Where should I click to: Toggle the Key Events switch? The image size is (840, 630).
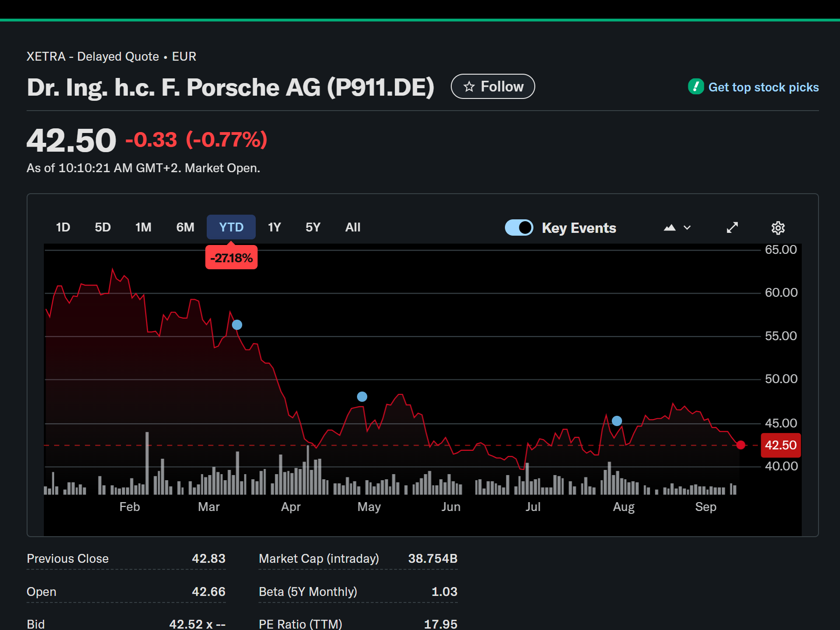519,228
